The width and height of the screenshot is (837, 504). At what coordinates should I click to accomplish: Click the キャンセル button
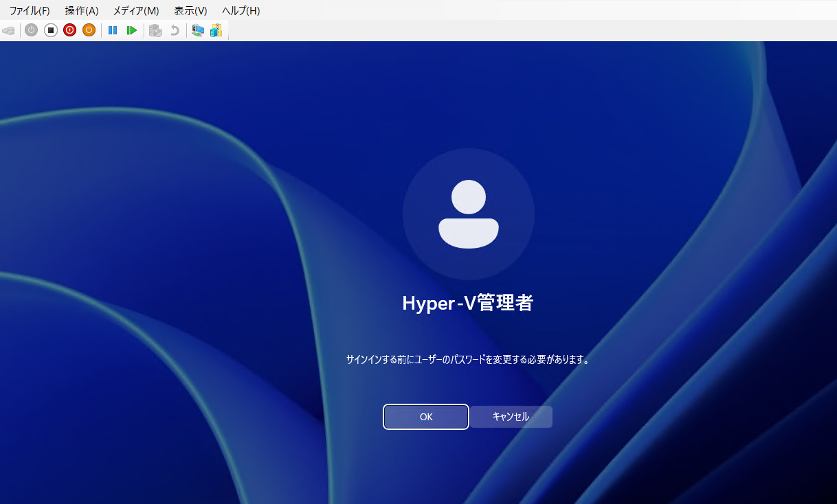pos(511,417)
